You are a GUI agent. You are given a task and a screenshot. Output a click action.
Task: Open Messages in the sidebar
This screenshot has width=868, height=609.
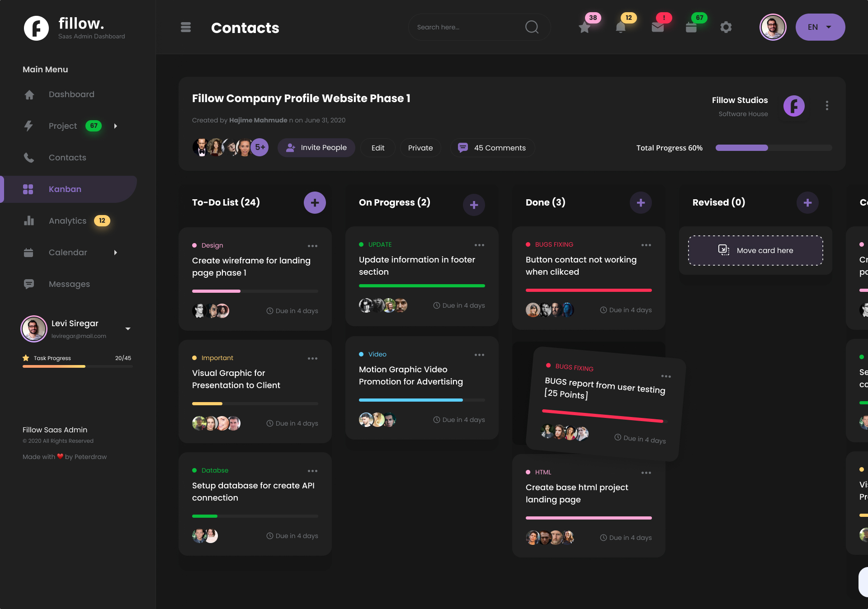(69, 284)
